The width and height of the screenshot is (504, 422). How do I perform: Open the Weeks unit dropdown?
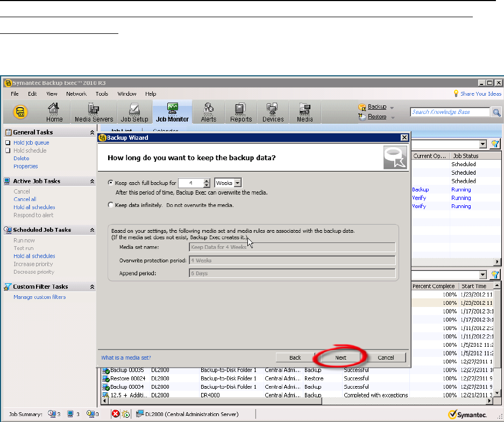(238, 183)
